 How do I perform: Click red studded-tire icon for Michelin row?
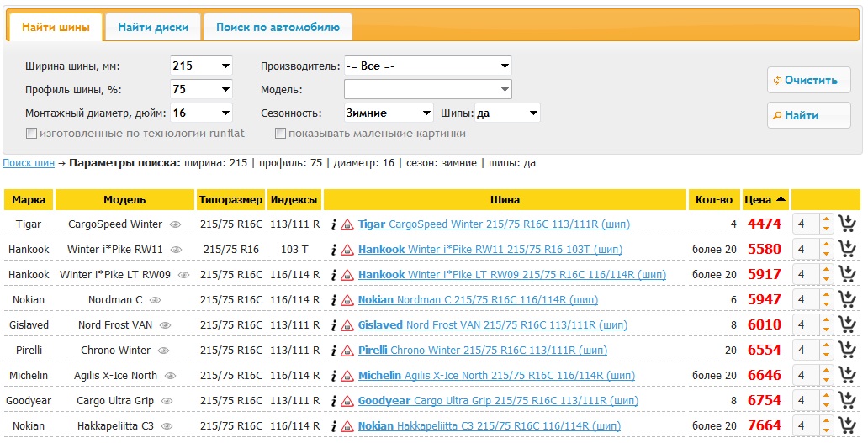point(347,376)
